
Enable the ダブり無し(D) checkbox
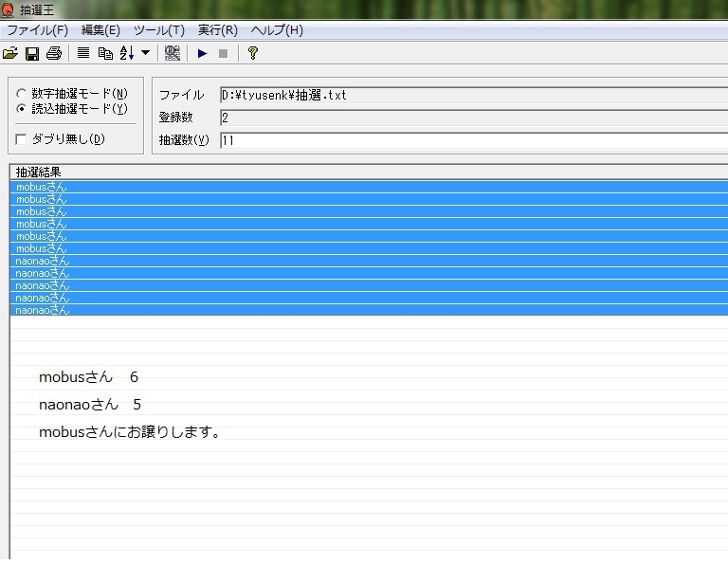(x=21, y=139)
